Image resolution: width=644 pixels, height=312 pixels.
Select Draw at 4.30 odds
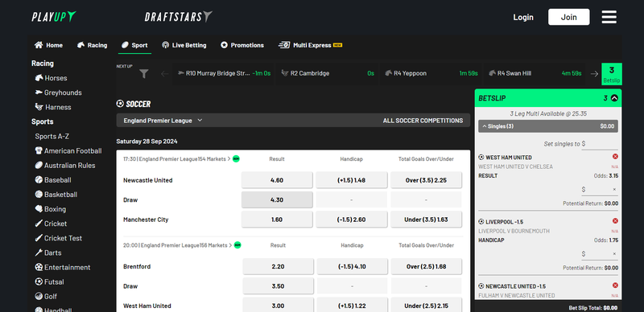tap(277, 200)
